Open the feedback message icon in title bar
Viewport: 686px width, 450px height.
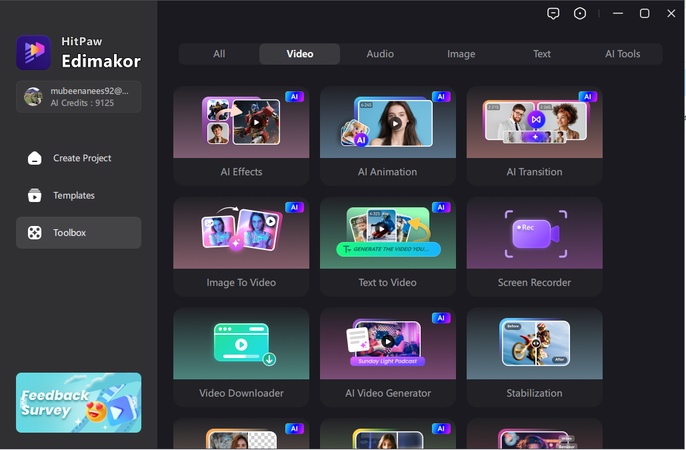[553, 14]
